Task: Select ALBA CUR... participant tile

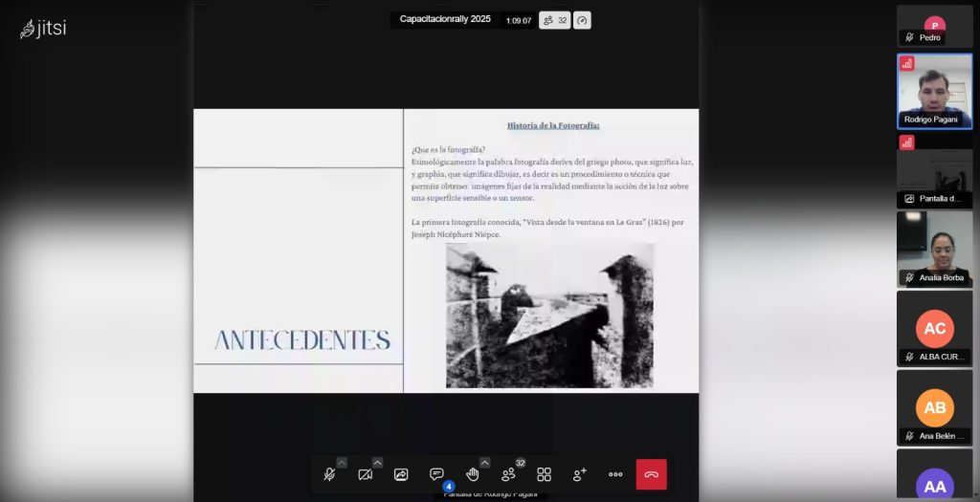Action: pyautogui.click(x=934, y=328)
